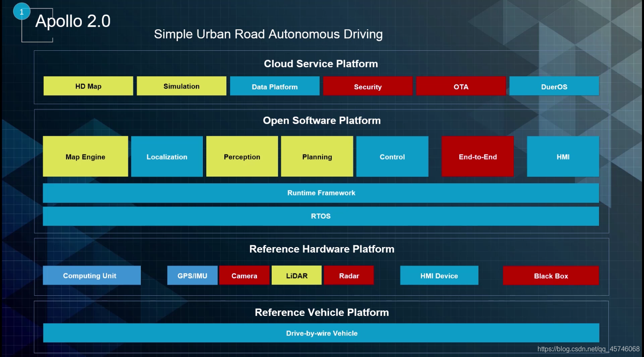The height and width of the screenshot is (357, 644).
Task: Click the Simple Urban Road Autonomous Driving subtitle
Action: tap(268, 34)
